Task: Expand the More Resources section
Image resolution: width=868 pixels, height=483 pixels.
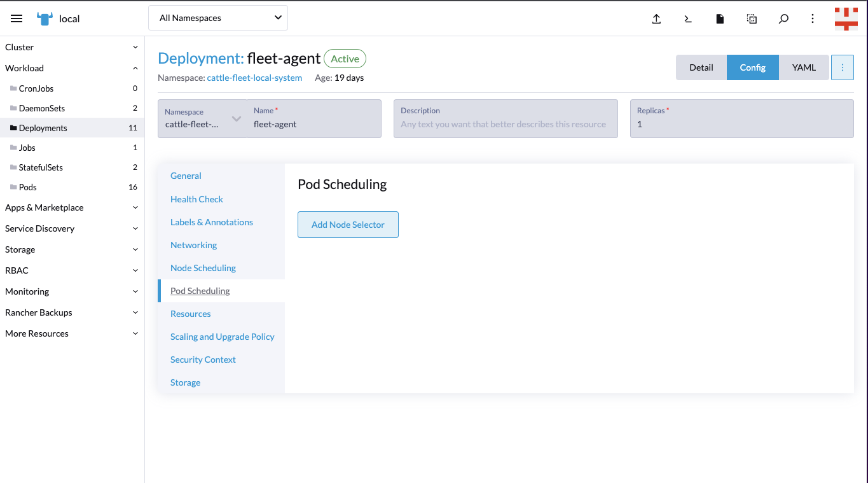Action: click(72, 333)
